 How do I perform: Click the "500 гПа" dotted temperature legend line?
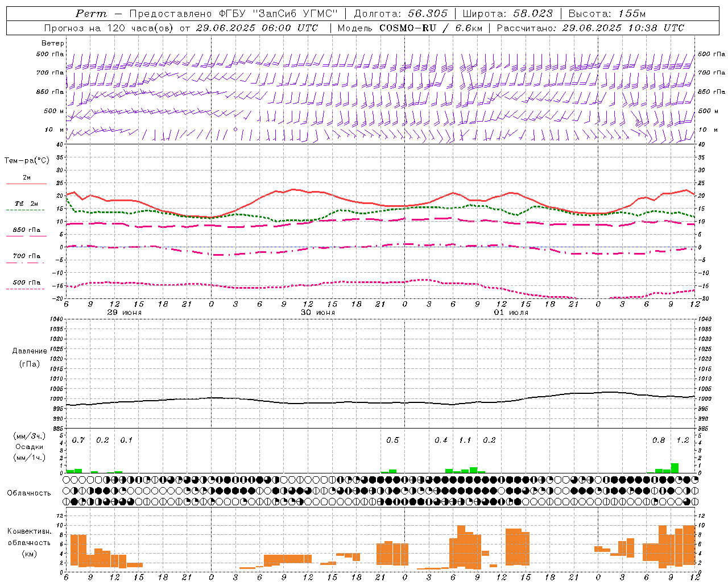click(x=26, y=289)
